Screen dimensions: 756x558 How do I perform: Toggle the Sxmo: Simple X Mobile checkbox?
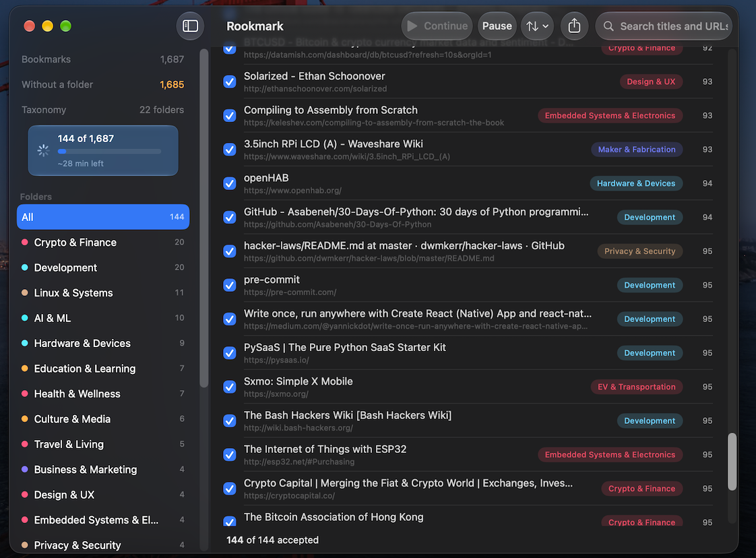point(230,387)
